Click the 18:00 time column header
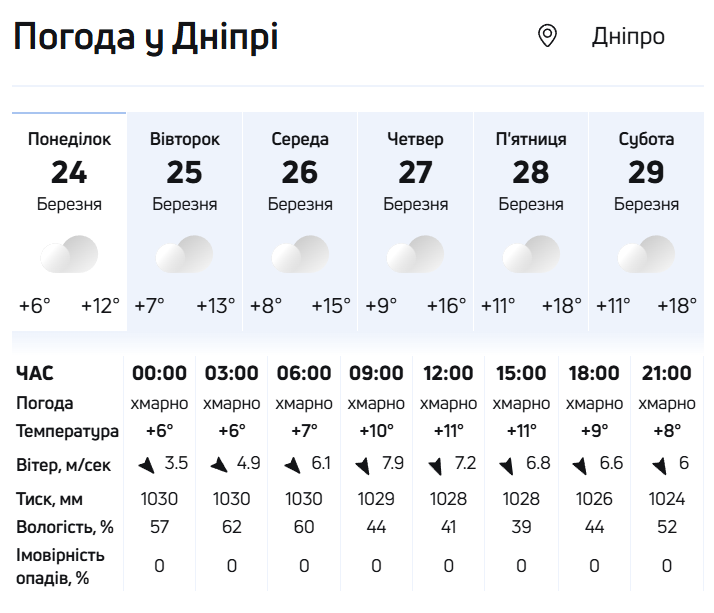This screenshot has width=714, height=613. 594,374
